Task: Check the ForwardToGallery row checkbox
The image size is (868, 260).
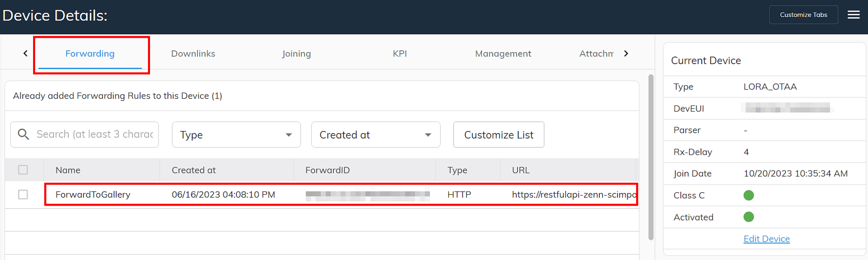Action: [23, 195]
